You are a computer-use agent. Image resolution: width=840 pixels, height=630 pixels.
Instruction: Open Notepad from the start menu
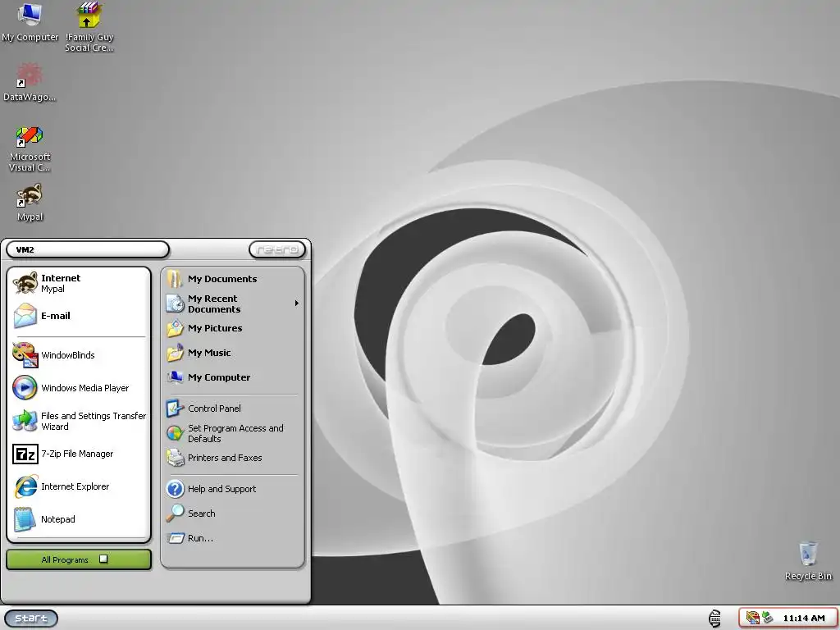click(x=78, y=519)
